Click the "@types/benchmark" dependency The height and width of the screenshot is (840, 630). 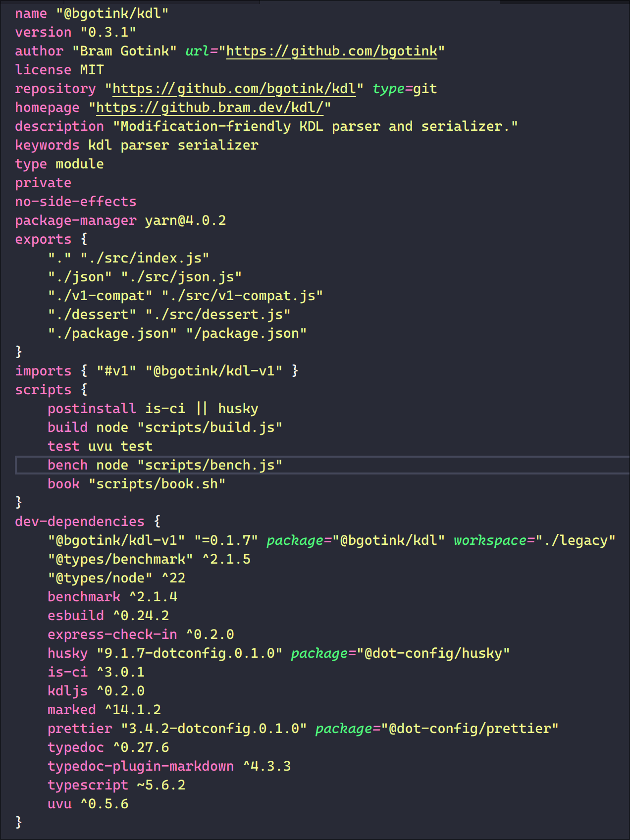coord(120,559)
